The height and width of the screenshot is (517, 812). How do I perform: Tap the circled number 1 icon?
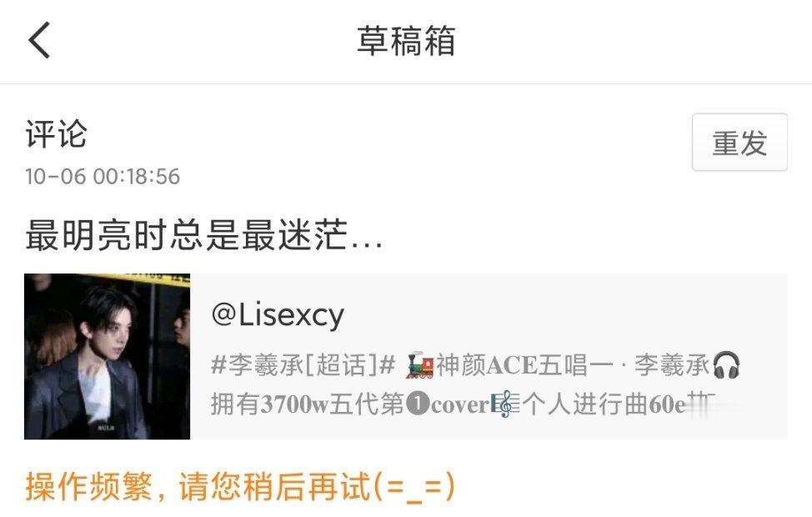(418, 404)
